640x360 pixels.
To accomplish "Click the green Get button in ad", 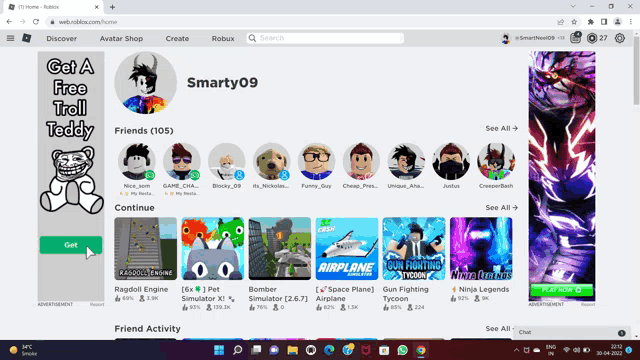I will point(71,245).
